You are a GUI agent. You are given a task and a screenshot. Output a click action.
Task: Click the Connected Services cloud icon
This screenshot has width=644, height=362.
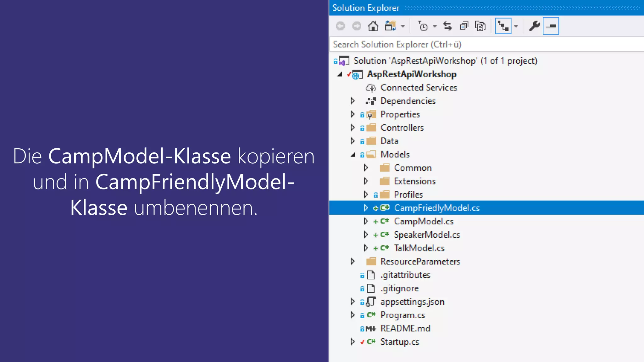pyautogui.click(x=371, y=88)
